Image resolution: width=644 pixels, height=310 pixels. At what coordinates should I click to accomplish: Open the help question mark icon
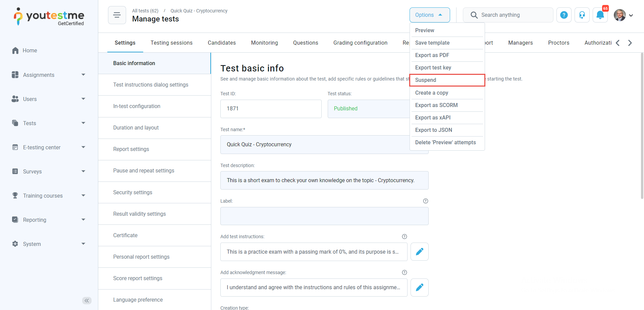pyautogui.click(x=564, y=15)
